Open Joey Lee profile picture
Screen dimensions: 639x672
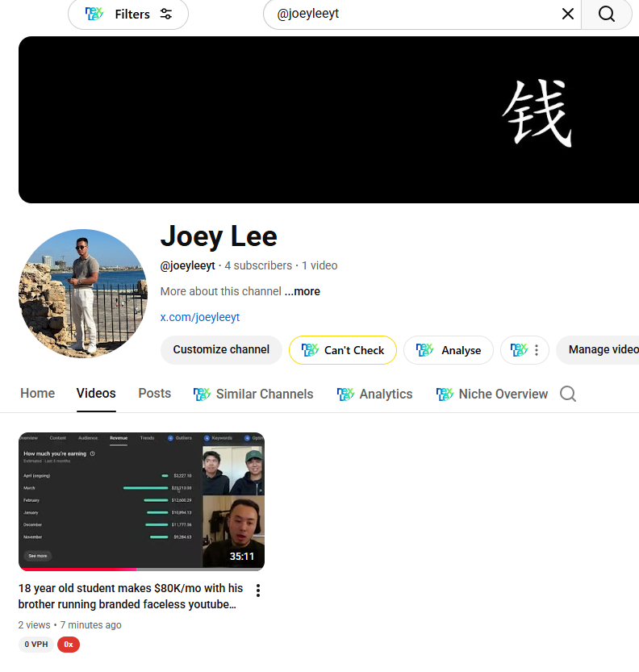(x=83, y=293)
